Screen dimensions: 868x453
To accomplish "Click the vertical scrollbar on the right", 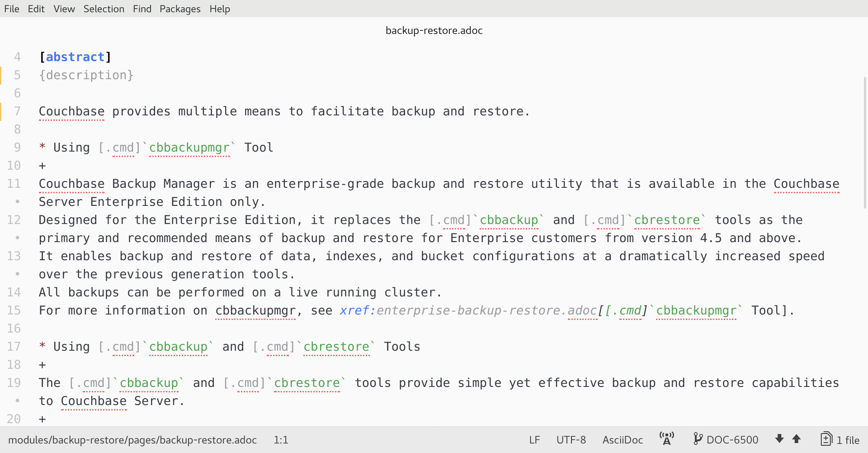I will [x=864, y=136].
